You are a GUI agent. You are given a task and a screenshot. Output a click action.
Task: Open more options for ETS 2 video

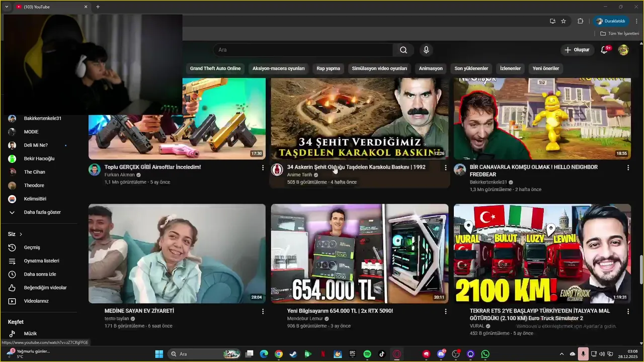tap(628, 312)
